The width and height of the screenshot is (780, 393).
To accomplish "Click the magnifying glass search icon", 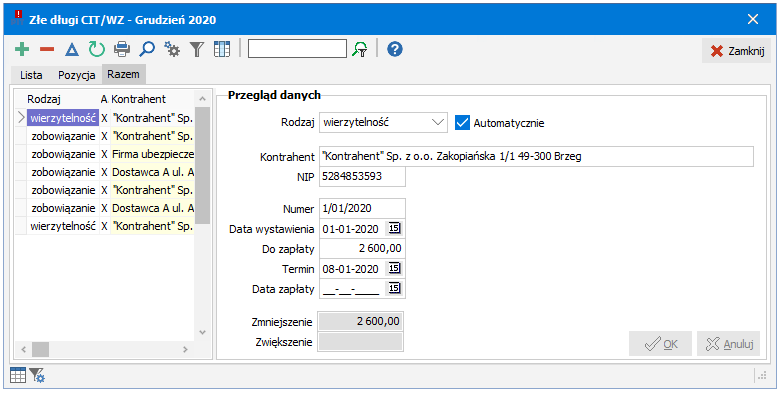I will 147,49.
